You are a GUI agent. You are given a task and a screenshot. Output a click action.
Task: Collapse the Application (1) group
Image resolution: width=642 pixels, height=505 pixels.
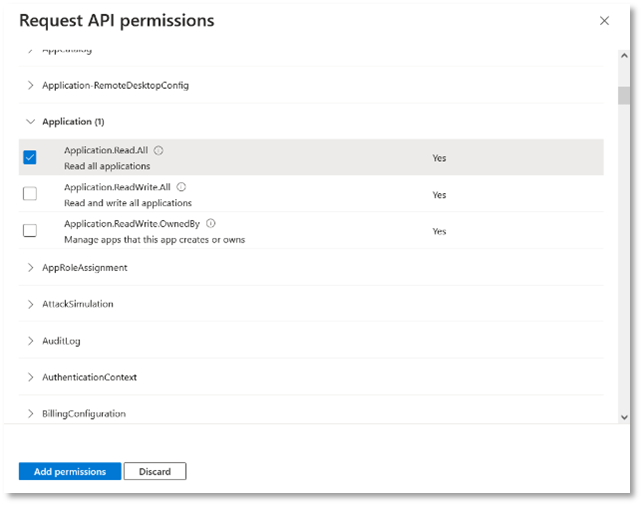coord(30,122)
